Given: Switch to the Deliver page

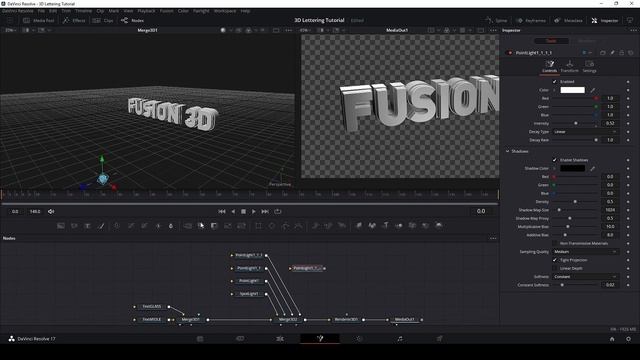Looking at the screenshot, I should click(x=440, y=338).
